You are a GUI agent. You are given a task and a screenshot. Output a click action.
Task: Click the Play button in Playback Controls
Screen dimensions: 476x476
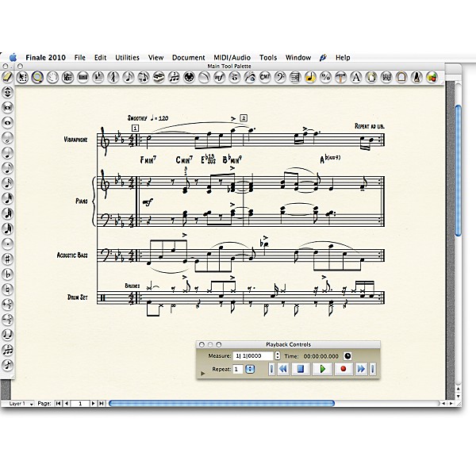[322, 369]
